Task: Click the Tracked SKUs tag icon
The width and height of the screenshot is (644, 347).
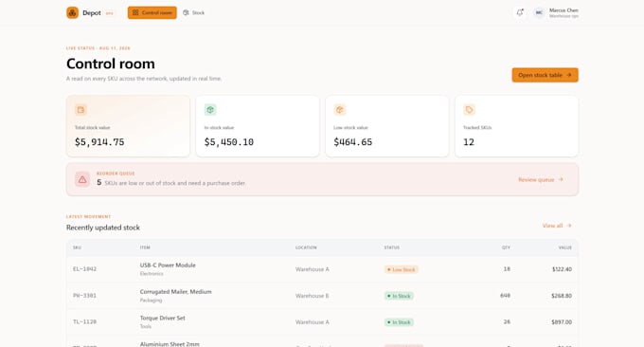Action: [469, 110]
